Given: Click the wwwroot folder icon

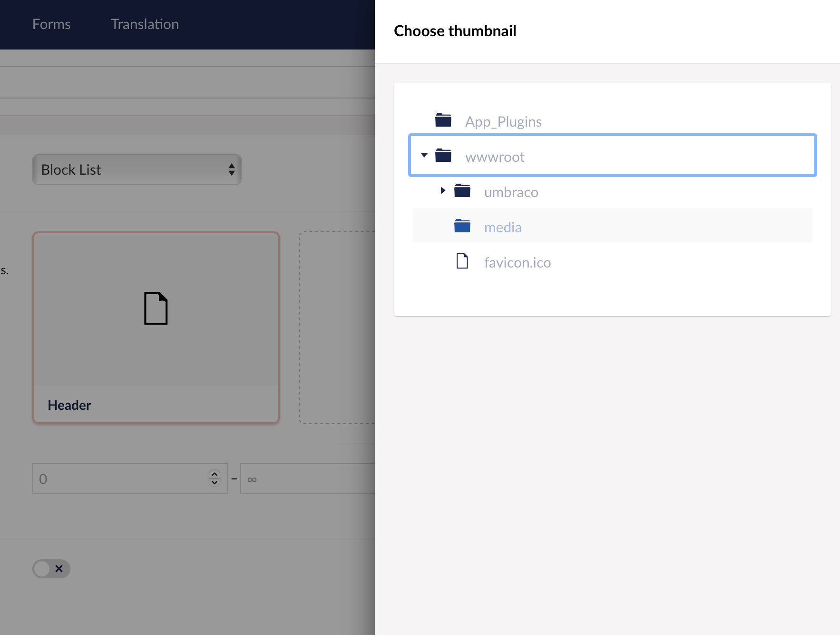Looking at the screenshot, I should tap(444, 156).
